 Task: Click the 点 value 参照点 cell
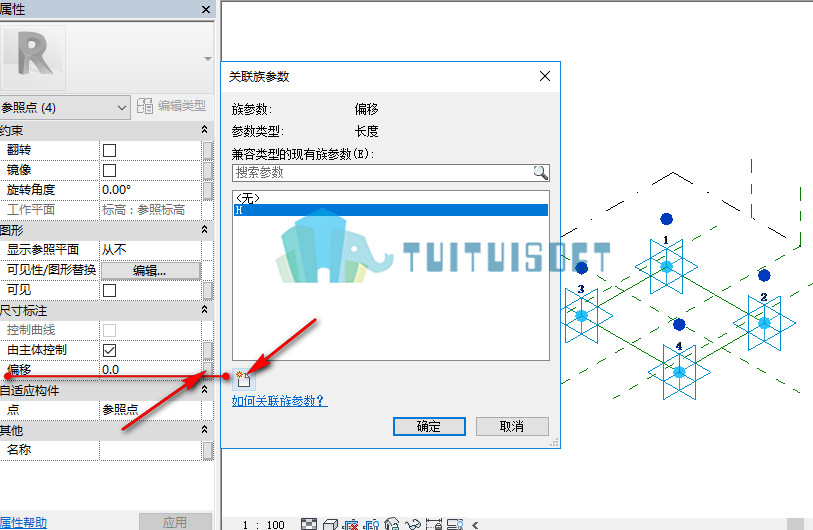tap(150, 410)
